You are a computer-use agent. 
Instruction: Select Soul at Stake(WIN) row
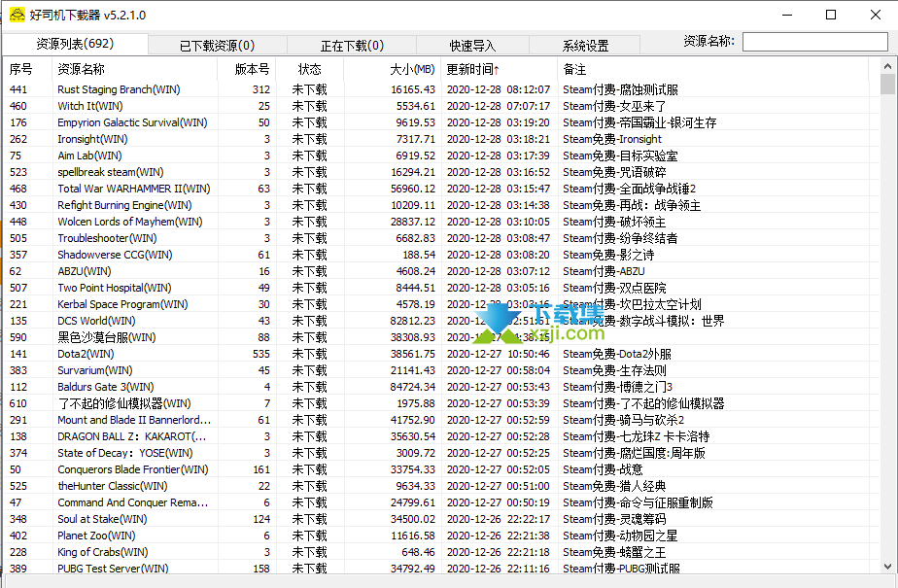click(x=442, y=519)
